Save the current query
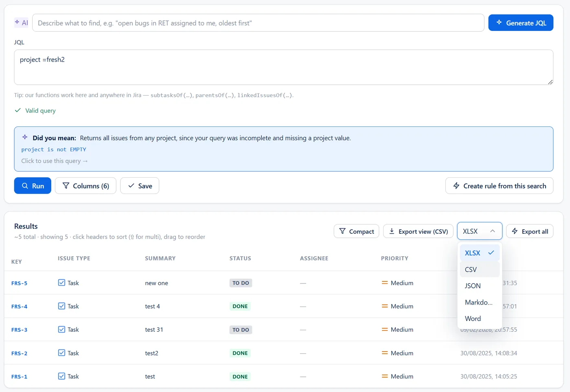This screenshot has height=392, width=570. tap(140, 185)
